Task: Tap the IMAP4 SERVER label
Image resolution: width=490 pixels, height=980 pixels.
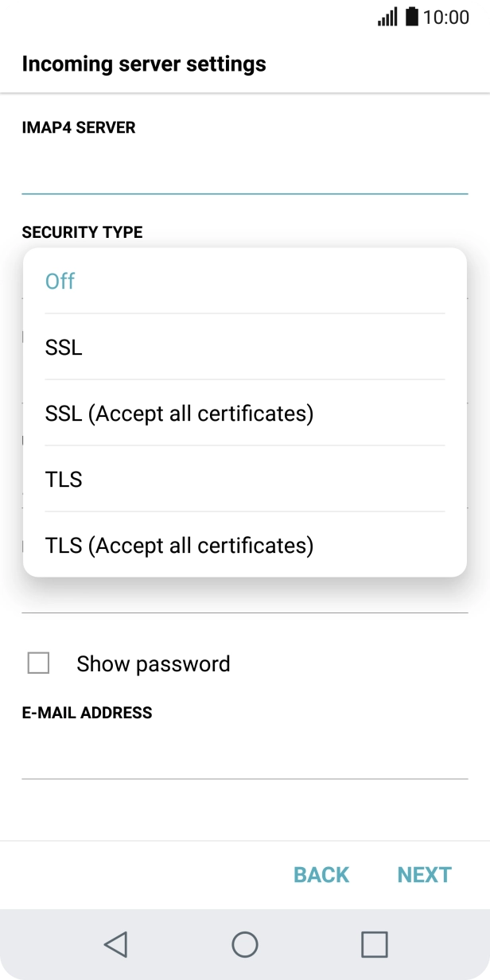Action: (x=79, y=127)
